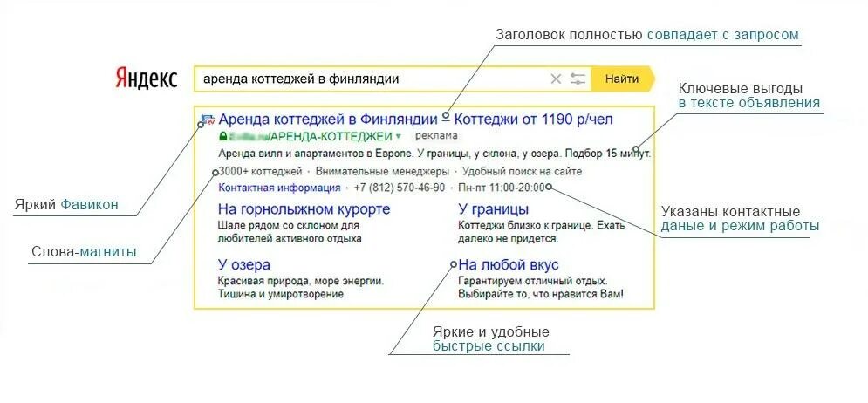Click the working hours Пн-пт 11:00-20:00

point(502,188)
